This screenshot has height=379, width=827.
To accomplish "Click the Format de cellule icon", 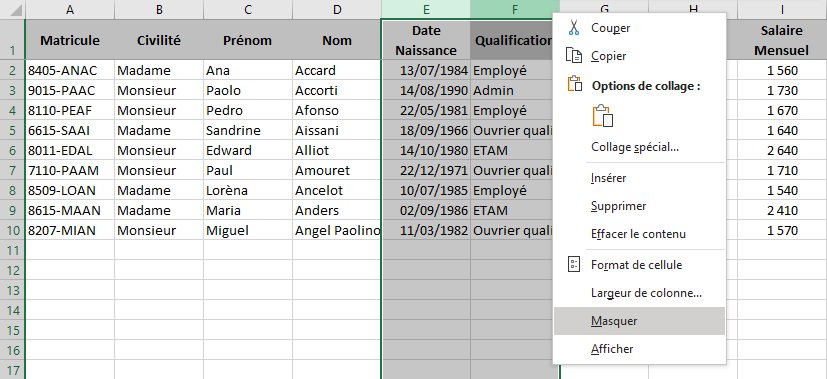I will click(x=574, y=265).
